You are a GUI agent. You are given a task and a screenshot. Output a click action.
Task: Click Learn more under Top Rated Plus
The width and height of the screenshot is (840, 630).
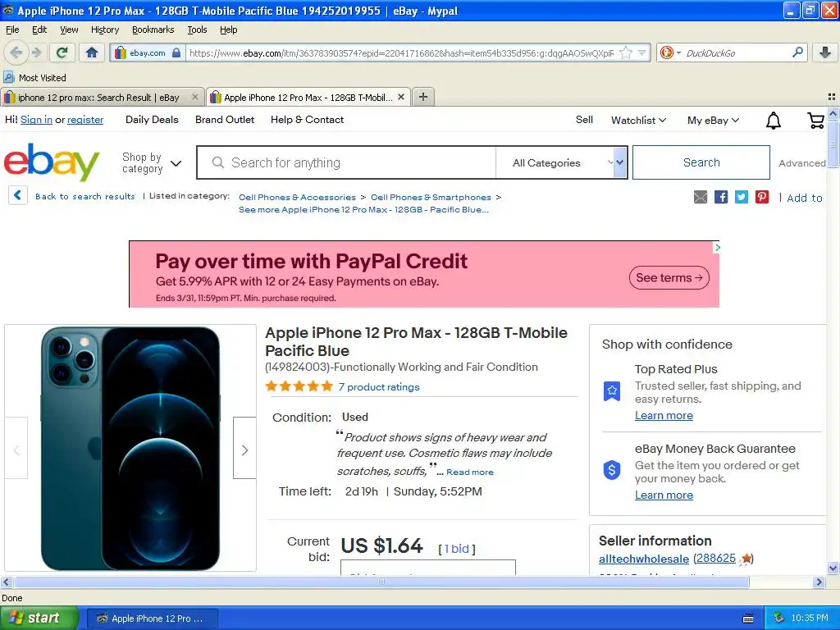pyautogui.click(x=664, y=415)
